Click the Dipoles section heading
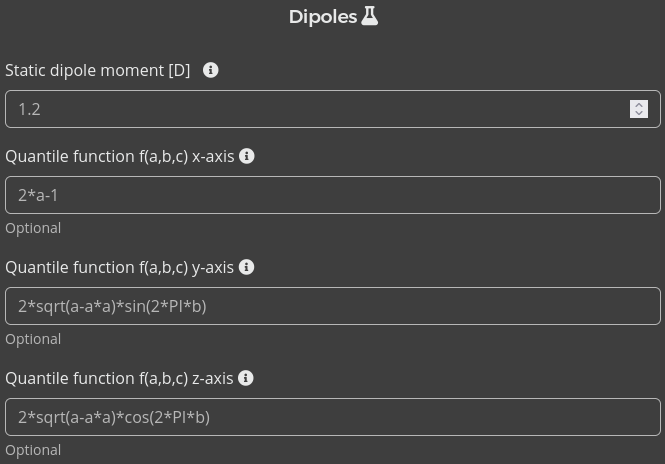The height and width of the screenshot is (464, 665). [x=322, y=16]
